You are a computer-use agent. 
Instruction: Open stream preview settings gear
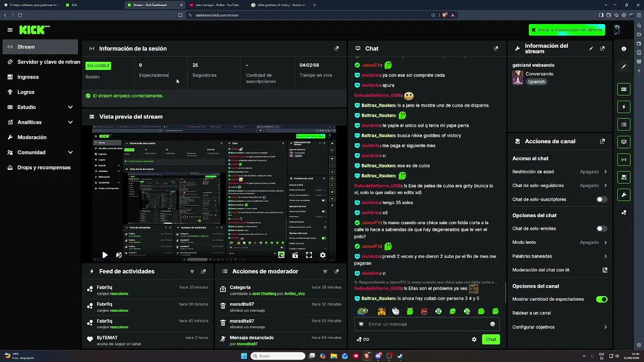[x=323, y=255]
